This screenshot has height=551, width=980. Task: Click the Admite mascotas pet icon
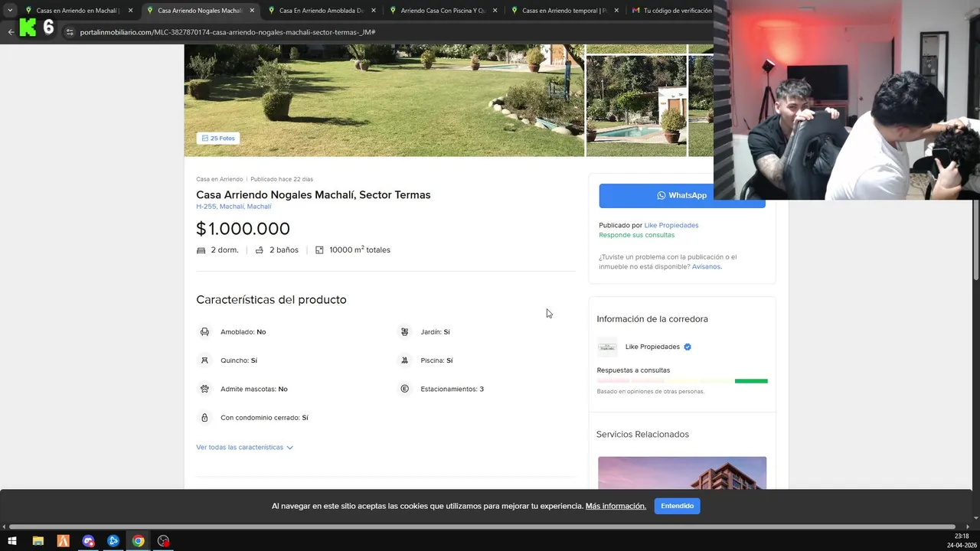[x=204, y=389]
